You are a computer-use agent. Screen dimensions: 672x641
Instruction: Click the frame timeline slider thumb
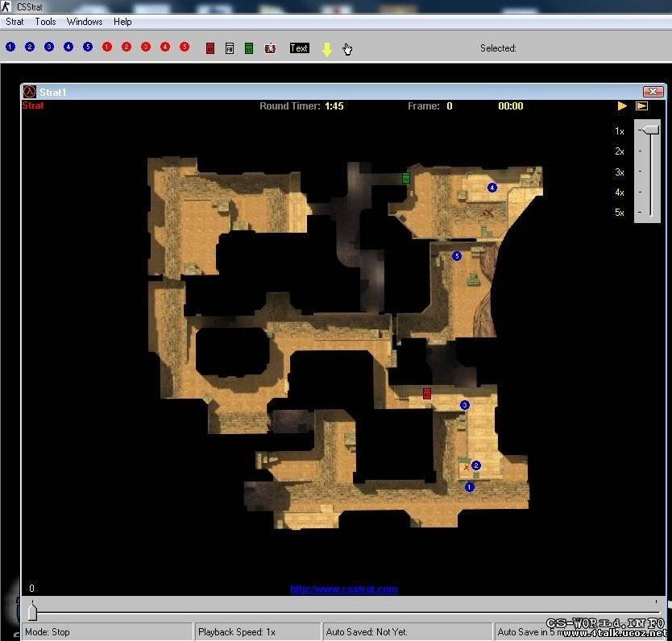(32, 610)
